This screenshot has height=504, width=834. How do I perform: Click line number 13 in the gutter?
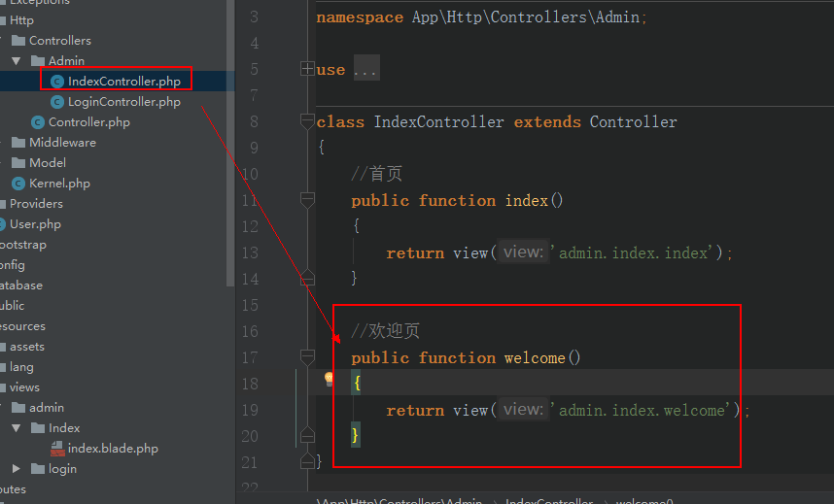(250, 252)
